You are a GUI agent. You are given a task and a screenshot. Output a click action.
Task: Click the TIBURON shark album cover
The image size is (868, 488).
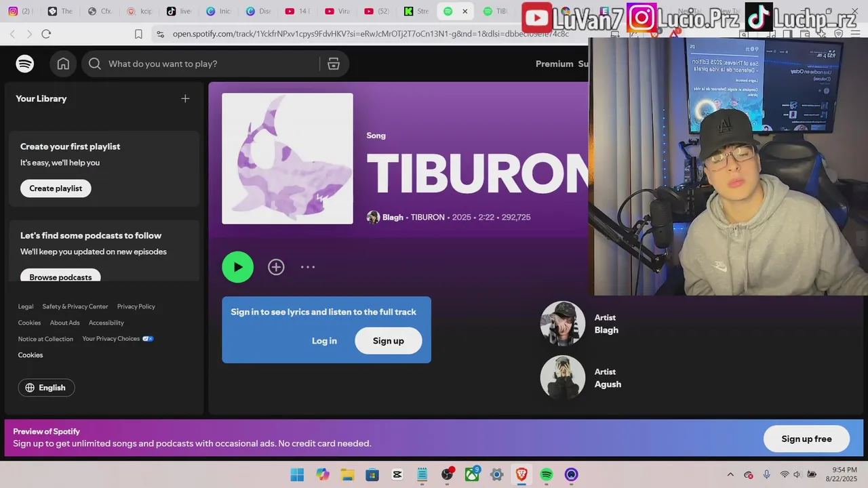(x=288, y=159)
